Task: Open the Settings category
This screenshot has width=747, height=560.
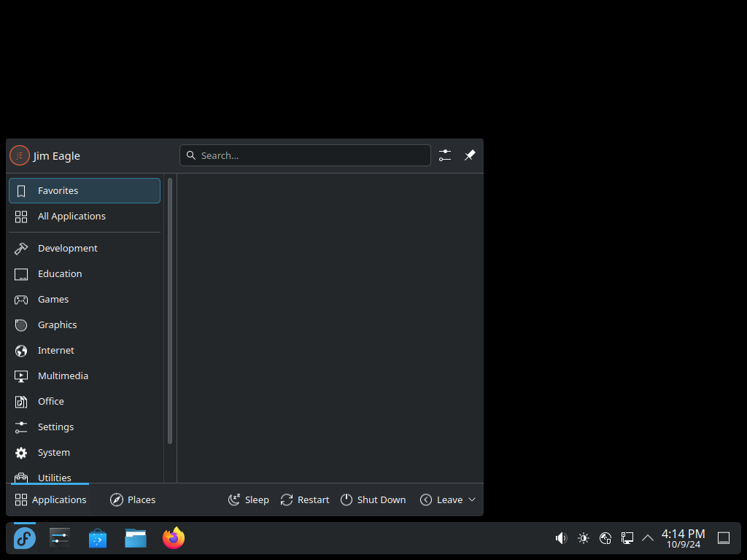Action: [85, 427]
